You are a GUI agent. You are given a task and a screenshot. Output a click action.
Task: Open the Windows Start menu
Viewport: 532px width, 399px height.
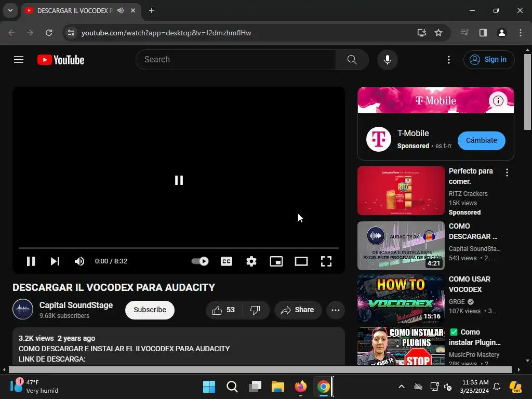(x=209, y=387)
